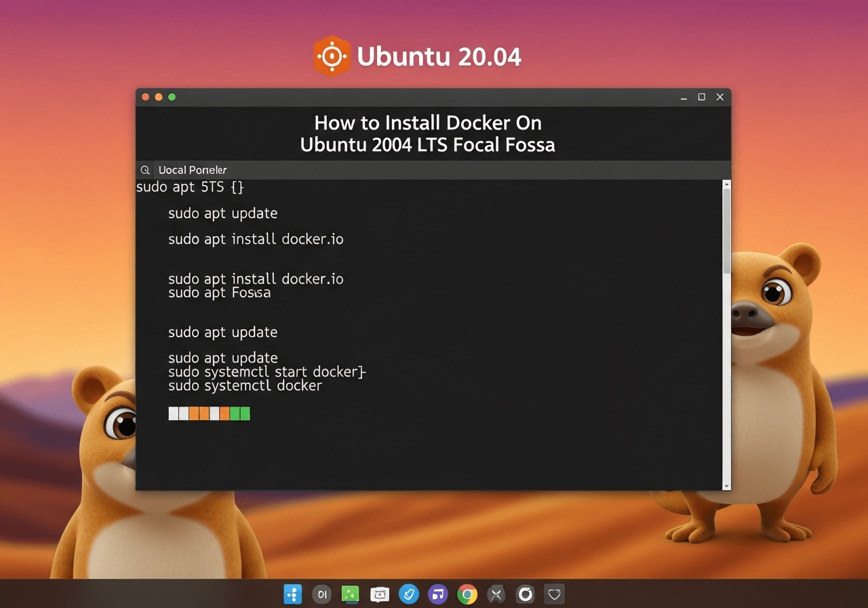Open the blue dotted app in dock
Viewport: 868px width, 608px height.
pyautogui.click(x=292, y=594)
